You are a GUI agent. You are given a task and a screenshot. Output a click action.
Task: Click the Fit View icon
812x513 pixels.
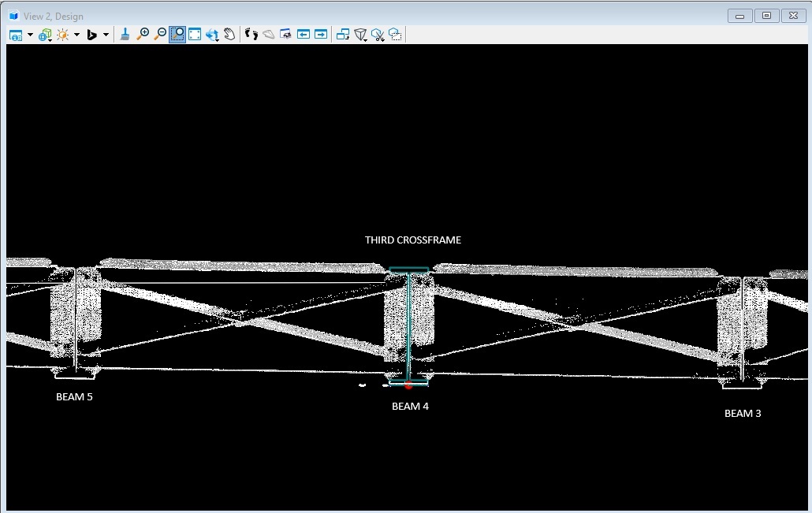pyautogui.click(x=195, y=34)
